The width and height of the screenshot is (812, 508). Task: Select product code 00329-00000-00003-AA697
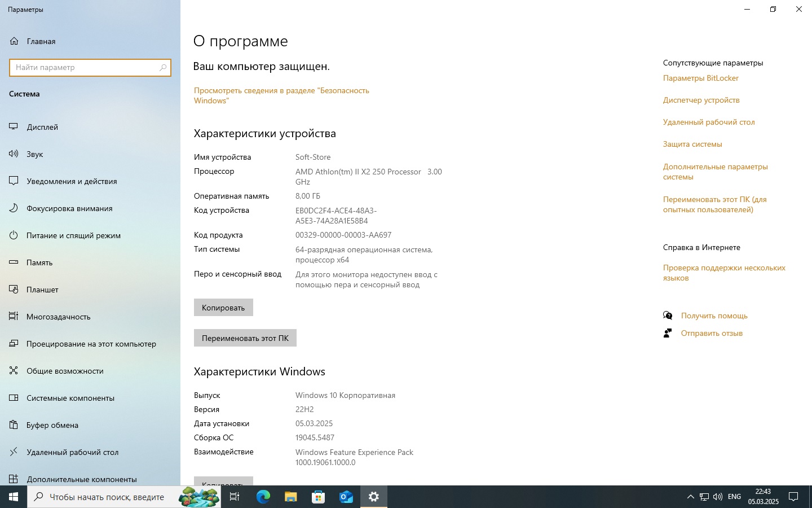pos(343,235)
